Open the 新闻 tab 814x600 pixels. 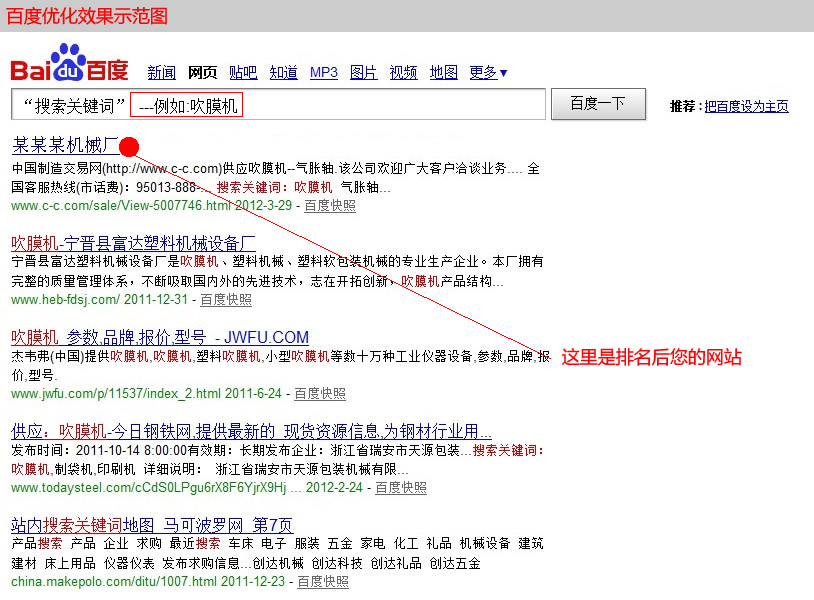coord(161,72)
